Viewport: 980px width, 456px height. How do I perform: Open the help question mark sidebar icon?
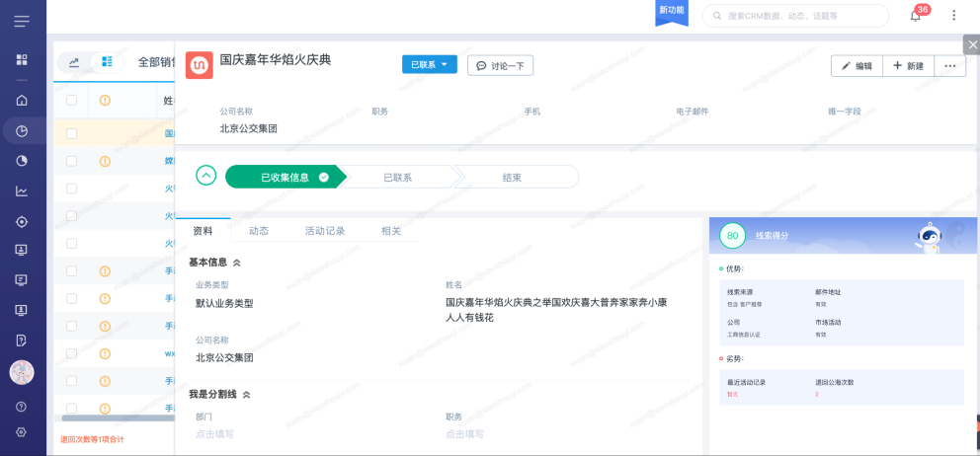(22, 407)
